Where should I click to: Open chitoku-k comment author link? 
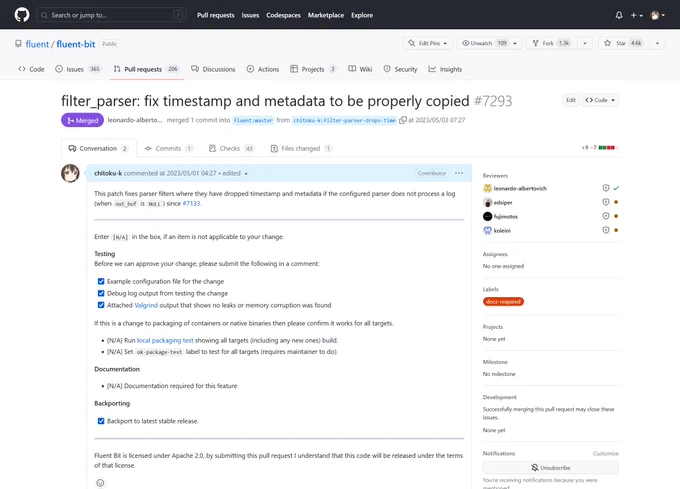click(x=108, y=173)
